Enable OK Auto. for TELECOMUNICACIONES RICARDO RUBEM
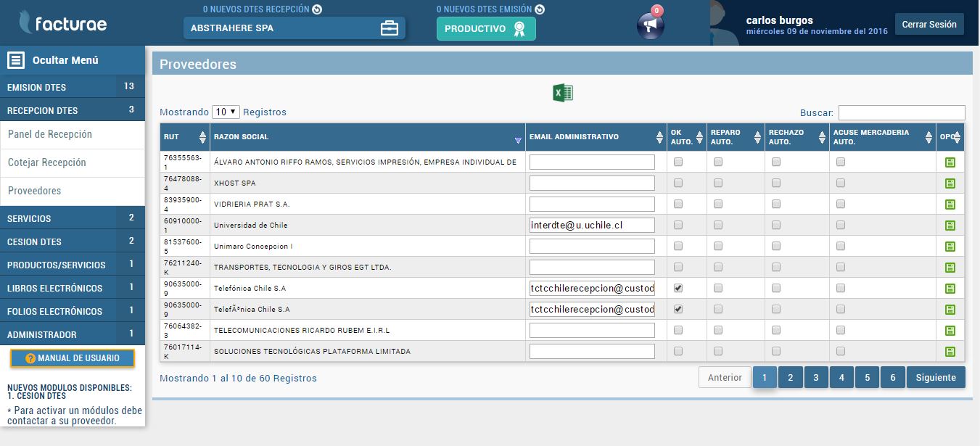This screenshot has width=980, height=446. tap(678, 331)
